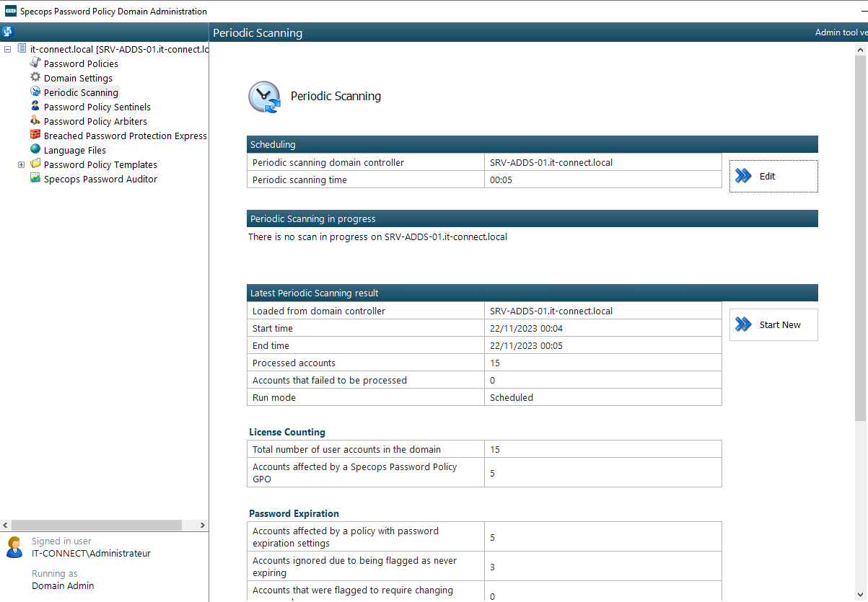Click the Password Expiration heading
The height and width of the screenshot is (602, 868).
tap(294, 513)
